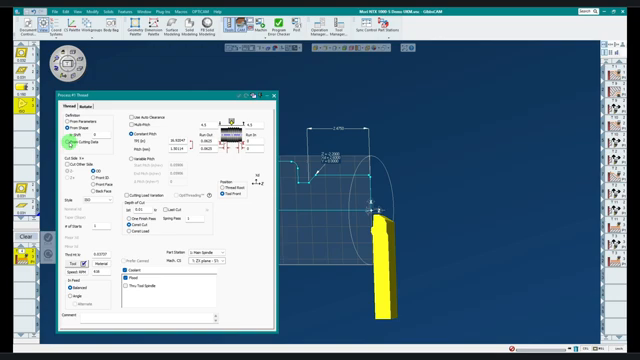Open Sync Control

[x=366, y=25]
